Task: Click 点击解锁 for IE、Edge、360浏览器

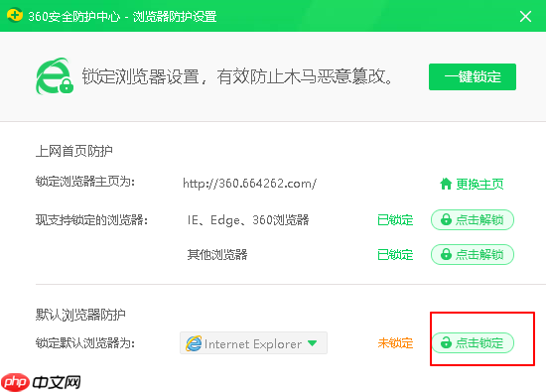Action: 473,219
